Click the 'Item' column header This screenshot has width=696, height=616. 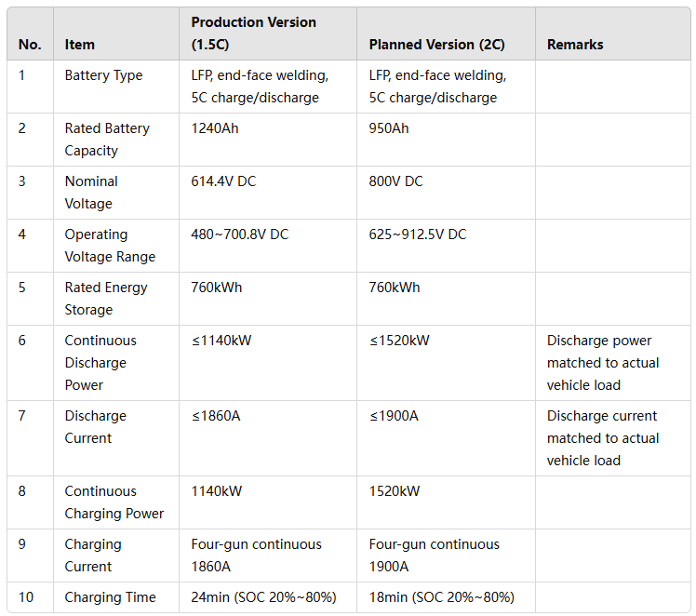click(x=116, y=33)
